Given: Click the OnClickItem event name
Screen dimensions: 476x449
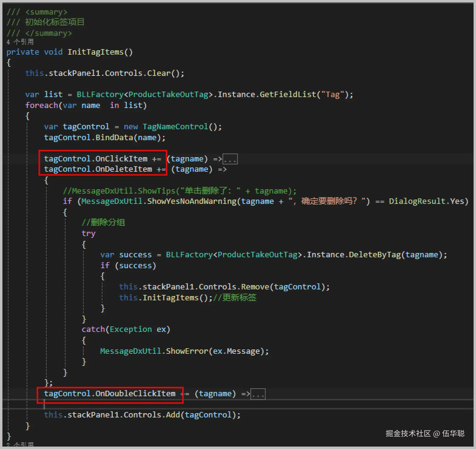Looking at the screenshot, I should pos(121,159).
